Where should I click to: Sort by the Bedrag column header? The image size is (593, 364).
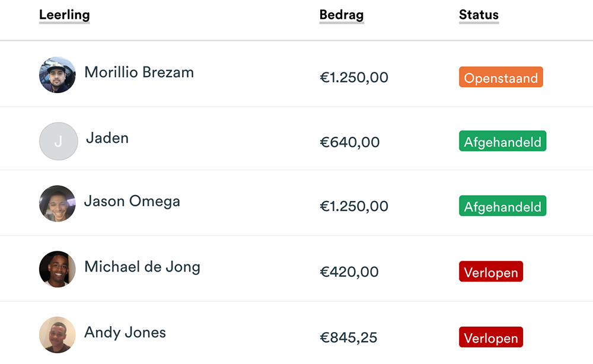pos(342,15)
